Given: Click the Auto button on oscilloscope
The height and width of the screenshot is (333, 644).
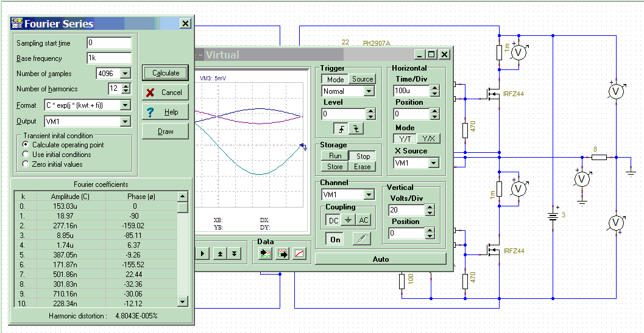Looking at the screenshot, I should pos(381,259).
